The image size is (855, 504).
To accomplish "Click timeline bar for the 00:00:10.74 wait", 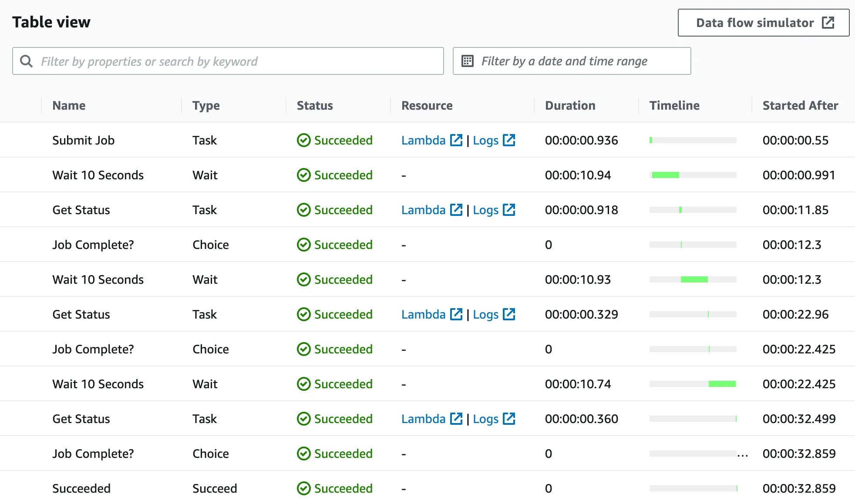I will [722, 384].
